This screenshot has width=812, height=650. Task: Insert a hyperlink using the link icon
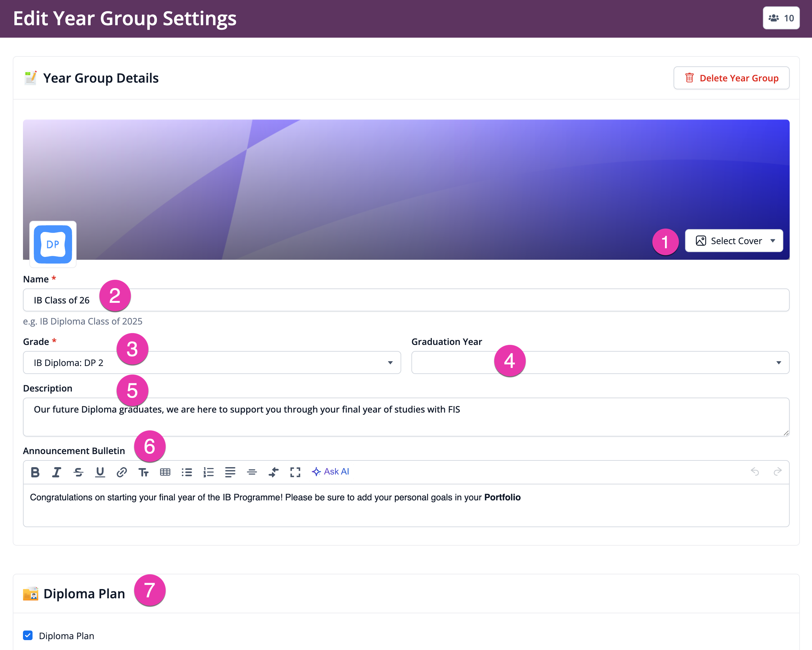coord(122,472)
